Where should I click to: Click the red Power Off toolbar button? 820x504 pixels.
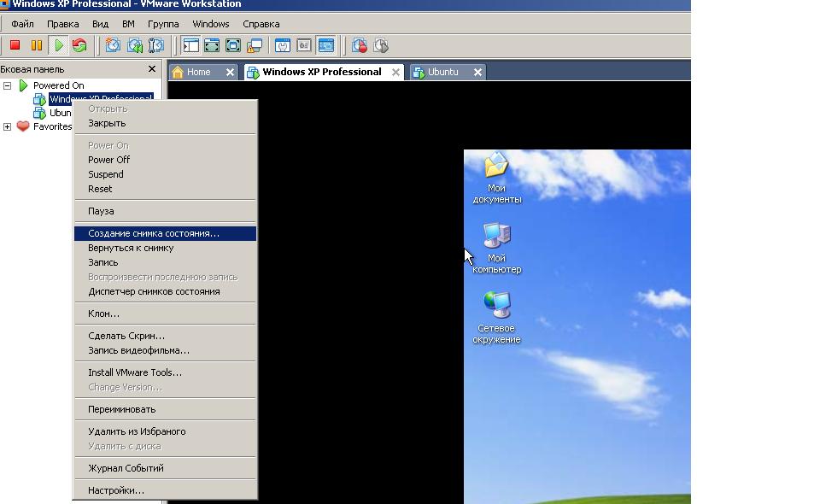click(x=15, y=45)
